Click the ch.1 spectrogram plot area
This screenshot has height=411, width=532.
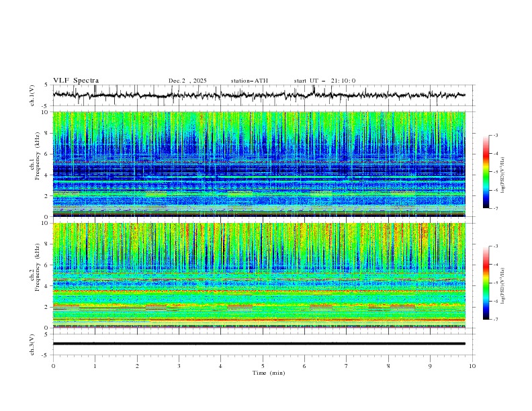pos(259,164)
